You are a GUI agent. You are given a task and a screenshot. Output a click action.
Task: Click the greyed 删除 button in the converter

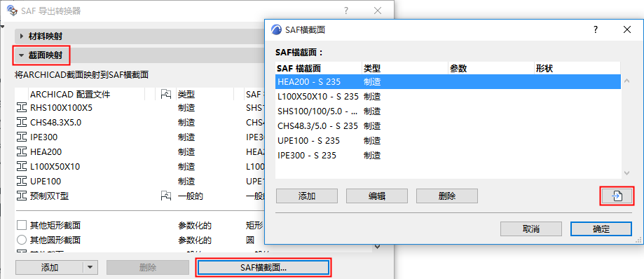point(147,268)
